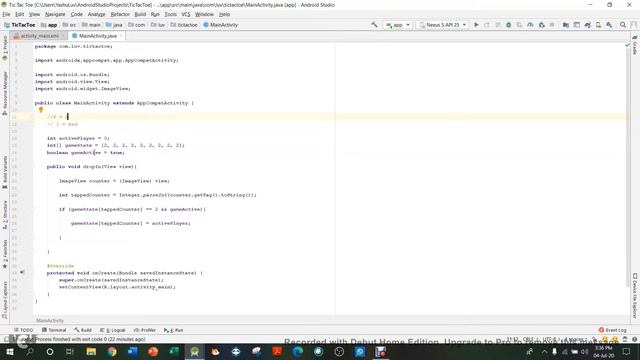The height and width of the screenshot is (360, 640).
Task: Click the MainActivity breadcrumb below the editor
Action: 50,320
